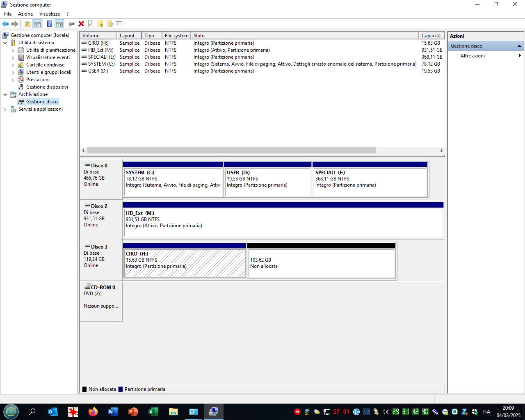Toggle the Show/Hide action pane icon
This screenshot has height=420, width=525.
point(59,24)
